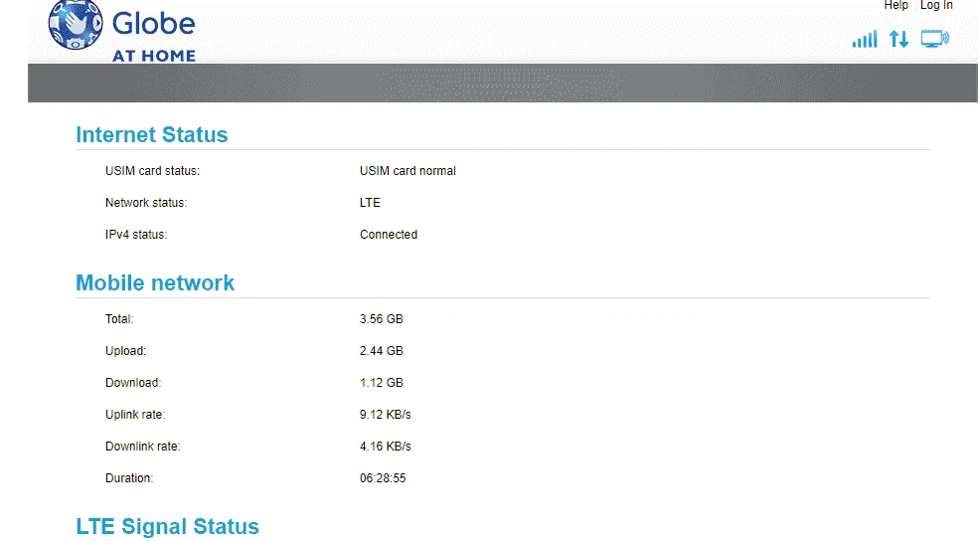Click the data transfer arrows icon

point(898,39)
